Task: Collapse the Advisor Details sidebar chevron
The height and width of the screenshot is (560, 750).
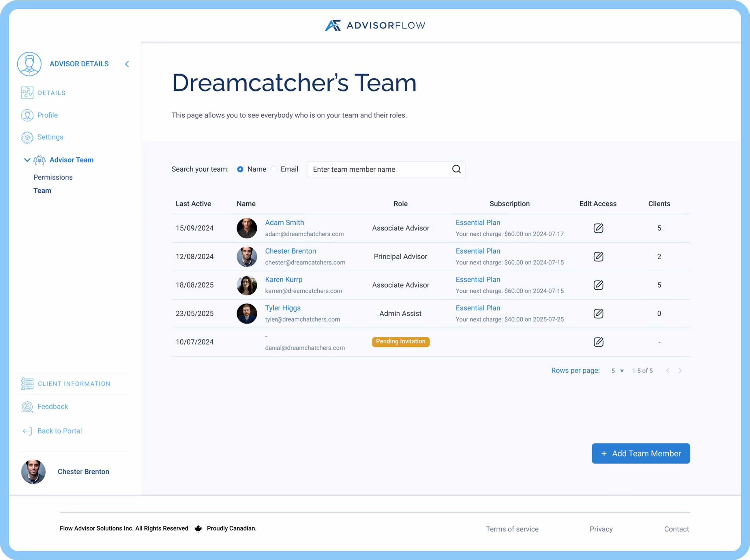Action: (x=127, y=64)
